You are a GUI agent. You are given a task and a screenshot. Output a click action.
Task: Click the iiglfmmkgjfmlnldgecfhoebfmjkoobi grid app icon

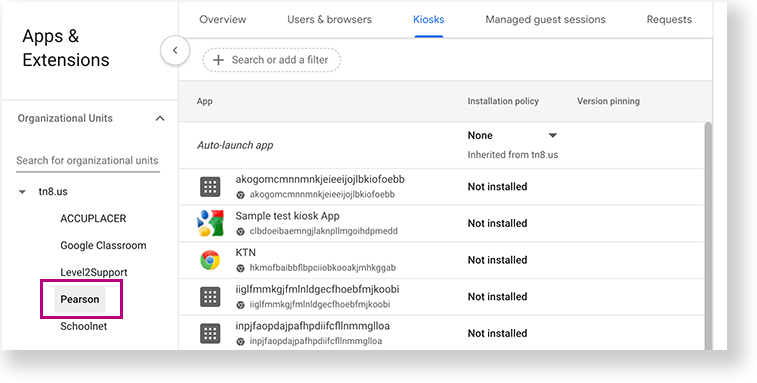(210, 297)
